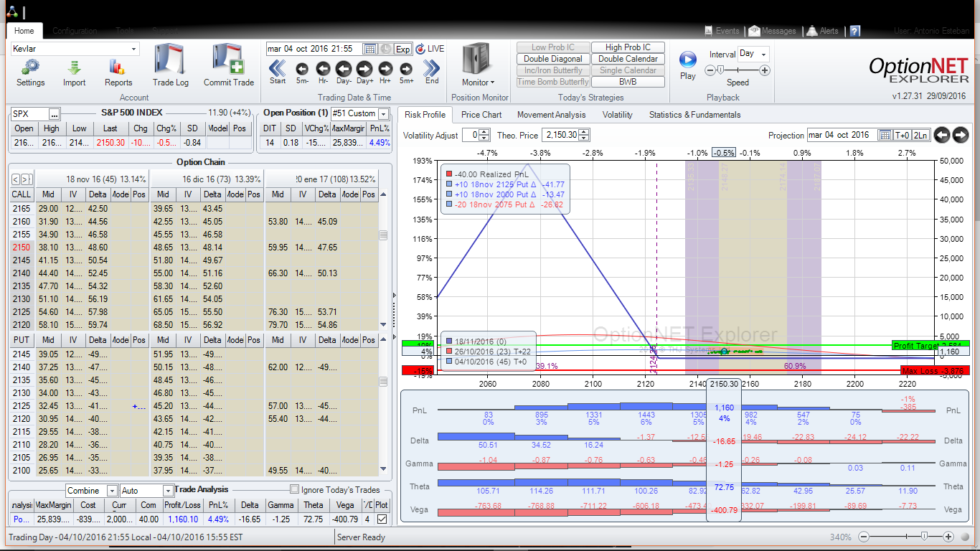
Task: Jump to Start of trading day
Action: point(278,69)
